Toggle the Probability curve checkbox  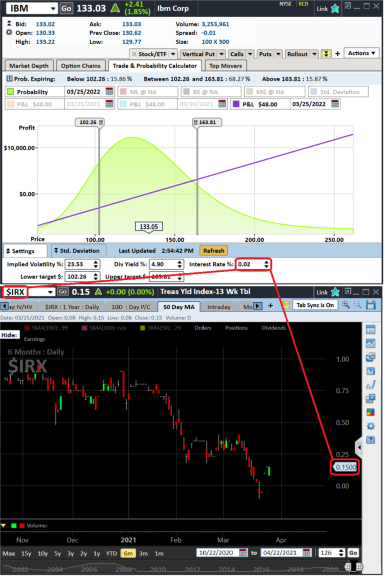pos(10,91)
